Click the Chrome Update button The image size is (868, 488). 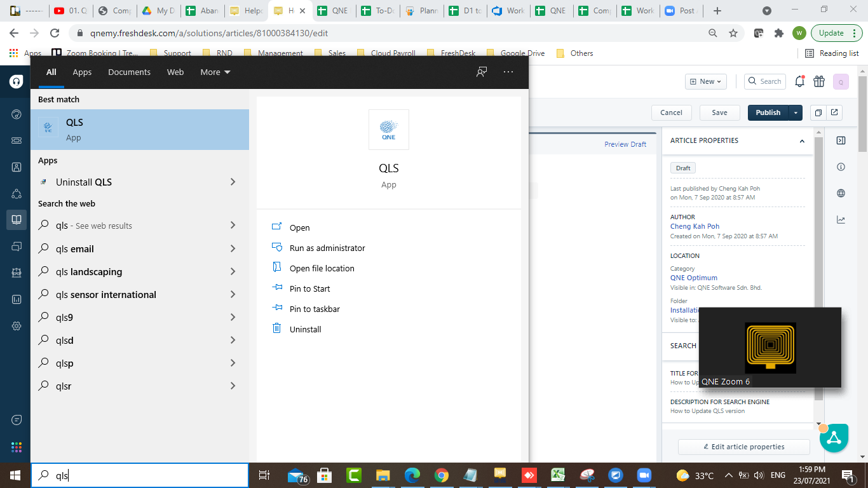(x=836, y=33)
